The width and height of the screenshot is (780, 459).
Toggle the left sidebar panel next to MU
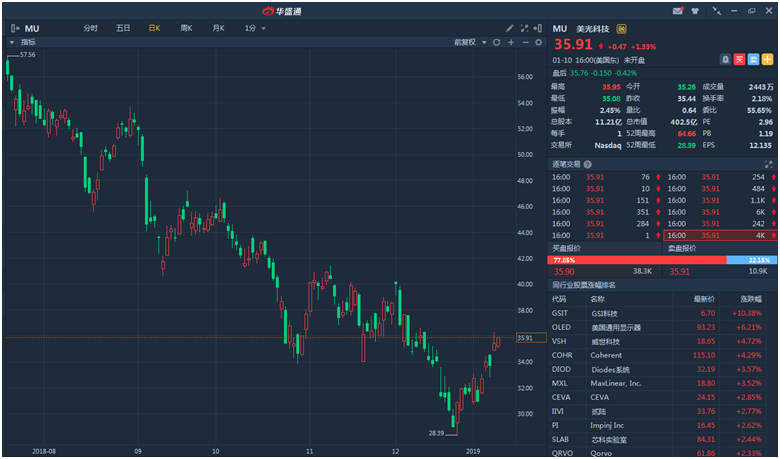15,28
